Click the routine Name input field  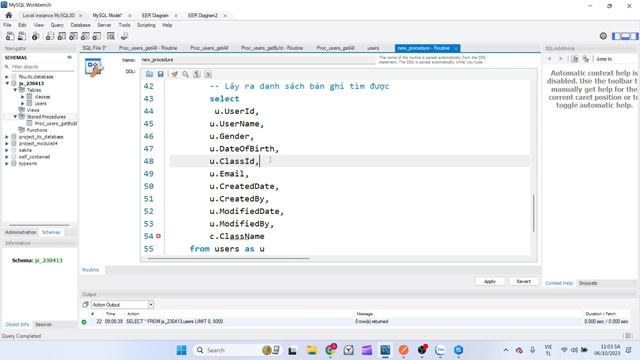click(258, 60)
